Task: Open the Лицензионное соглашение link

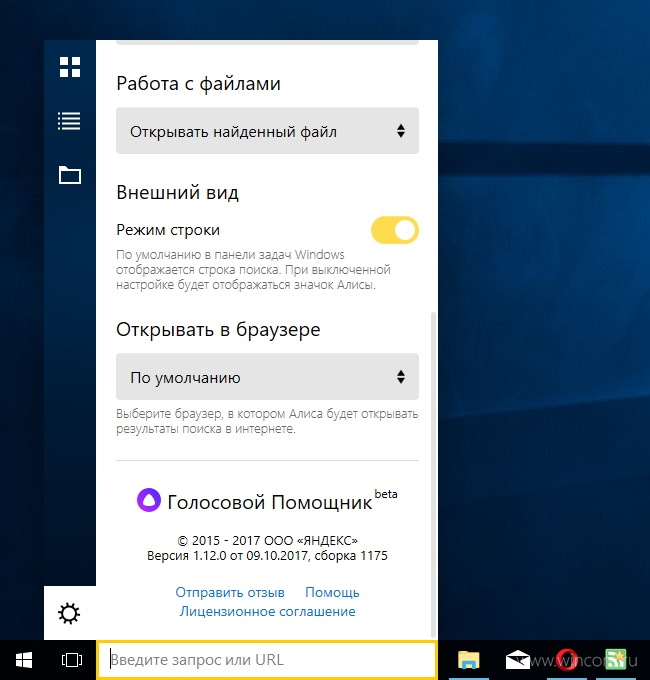Action: click(x=268, y=611)
